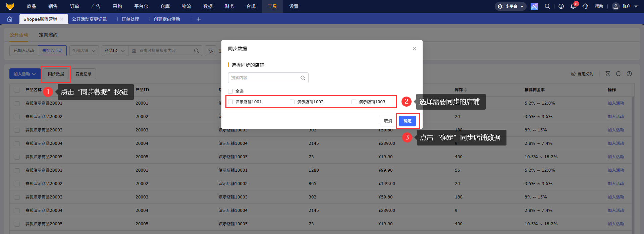
Task: Click magnifier icon in dialog search box
Action: click(303, 78)
